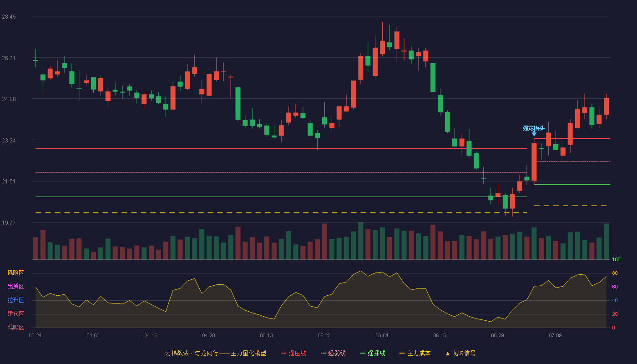The image size is (637, 364).
Task: Click the 风险区 zone label
Action: pos(15,273)
